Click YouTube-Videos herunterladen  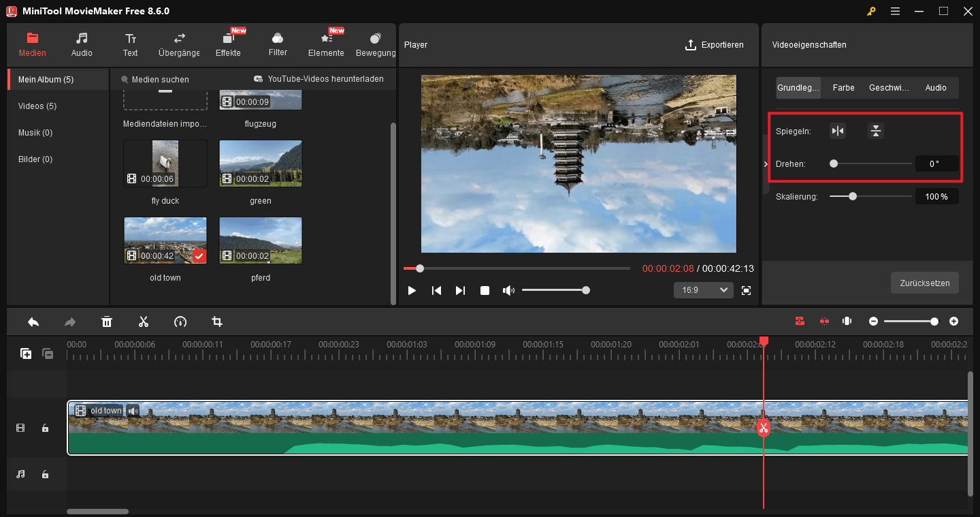coord(318,78)
